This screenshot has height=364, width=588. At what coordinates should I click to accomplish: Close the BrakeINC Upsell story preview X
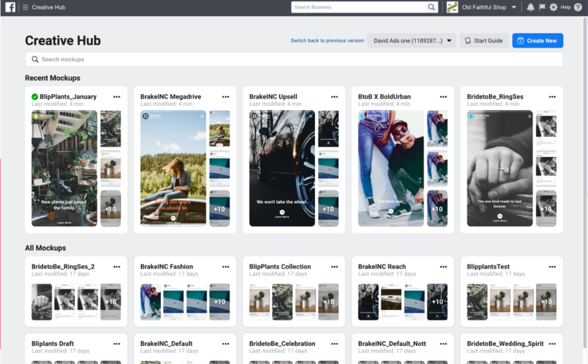(311, 116)
